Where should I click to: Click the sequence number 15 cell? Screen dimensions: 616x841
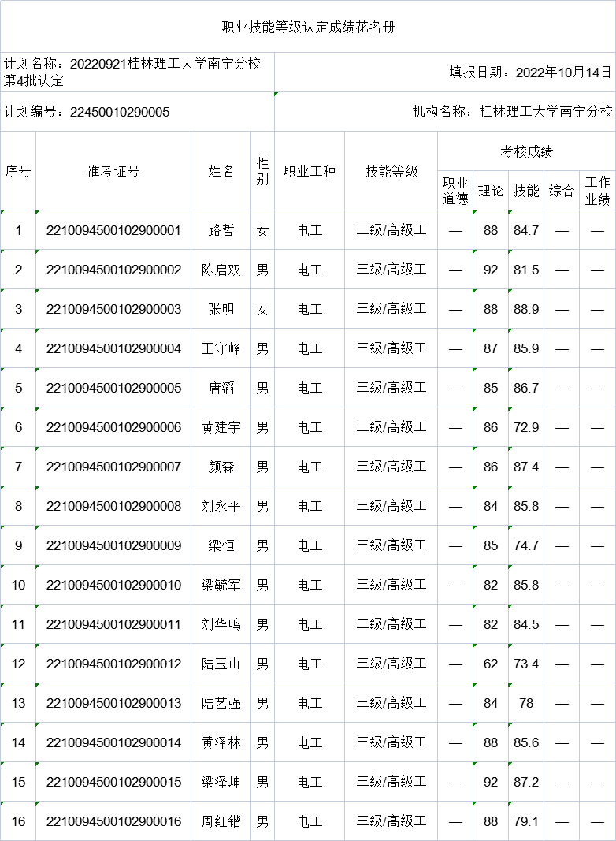[x=18, y=782]
